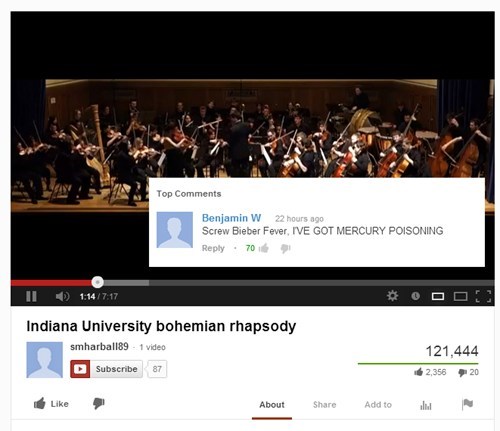Open the player settings gear
Image resolution: width=500 pixels, height=431 pixels.
click(392, 296)
